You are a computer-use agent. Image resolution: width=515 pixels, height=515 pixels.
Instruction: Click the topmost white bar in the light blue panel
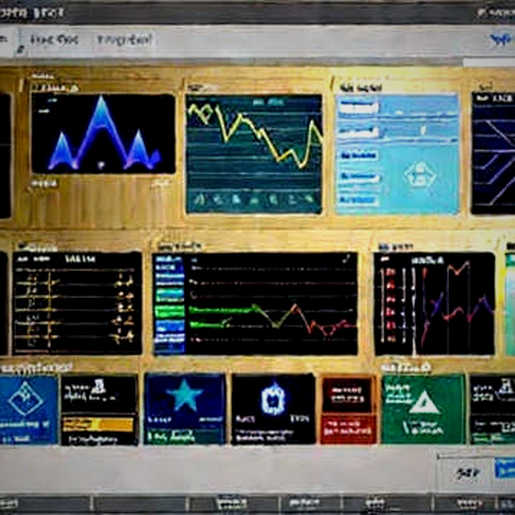click(359, 107)
